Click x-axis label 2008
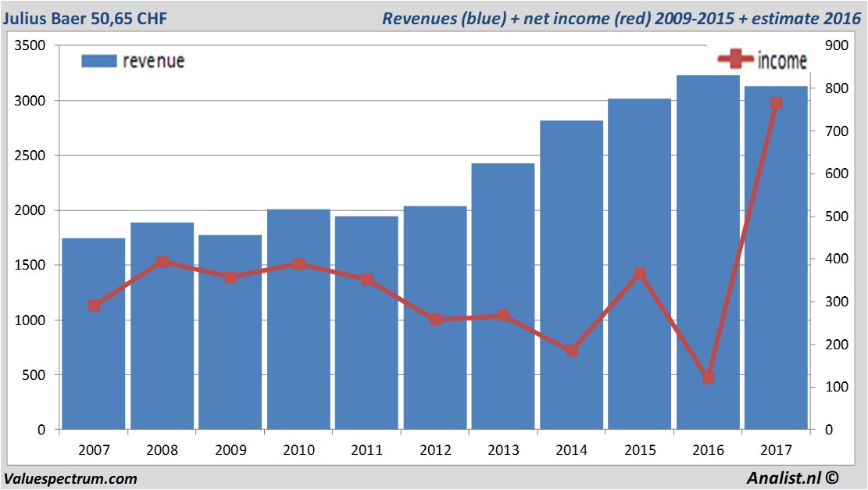 [x=163, y=450]
